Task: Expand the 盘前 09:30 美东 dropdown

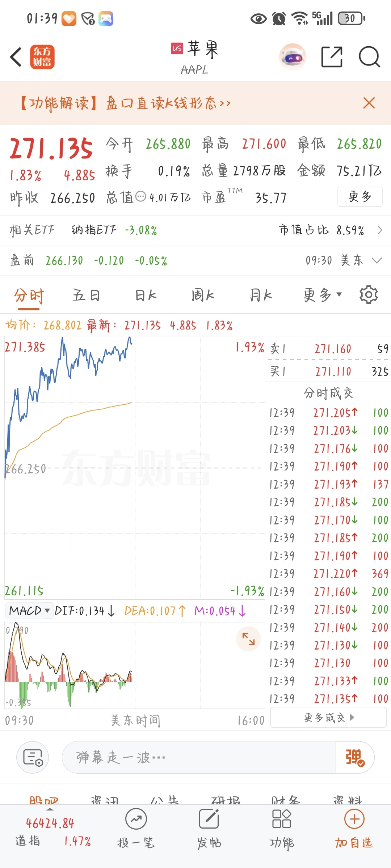Action: coord(377,260)
